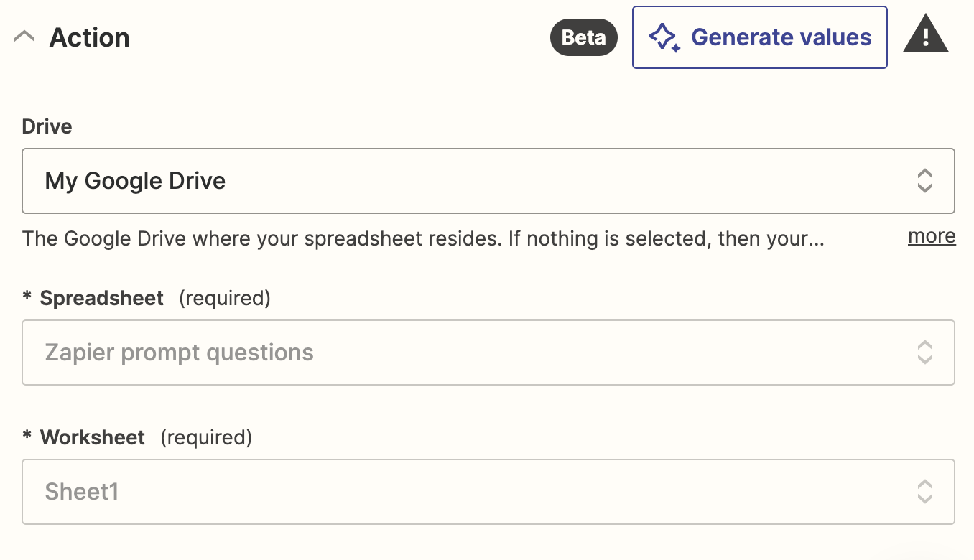Collapse the Action section chevron
Image resolution: width=974 pixels, height=560 pixels.
(x=24, y=37)
